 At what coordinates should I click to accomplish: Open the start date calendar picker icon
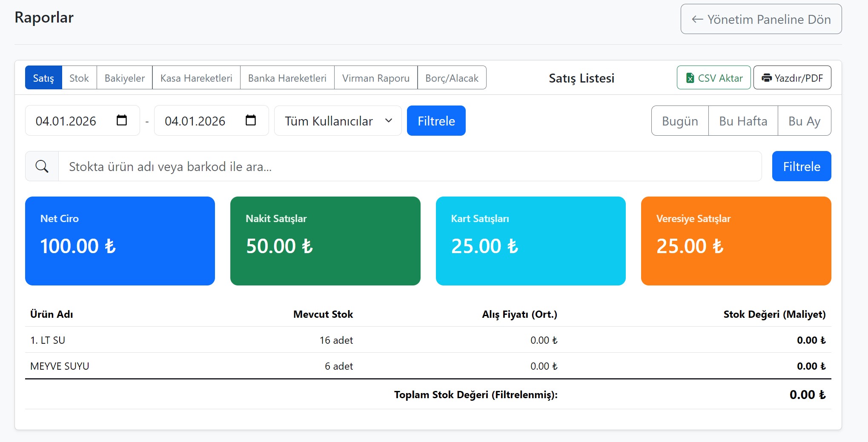click(122, 120)
